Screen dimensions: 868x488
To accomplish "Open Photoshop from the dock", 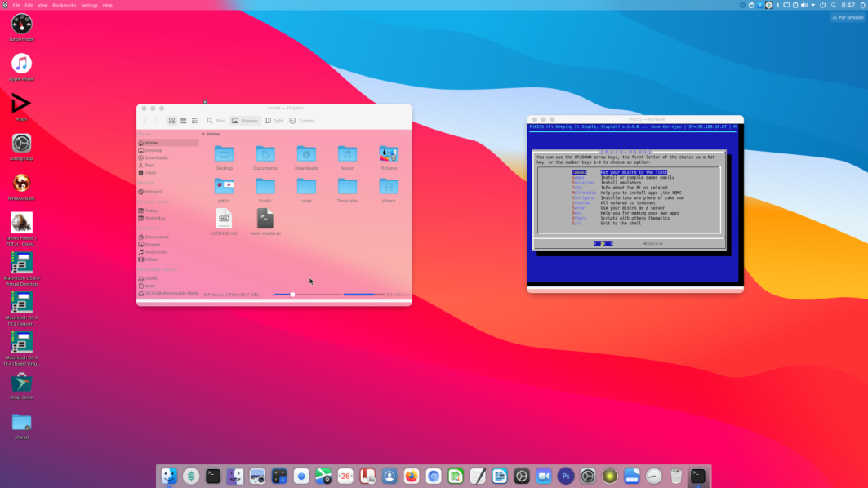I will (x=565, y=476).
